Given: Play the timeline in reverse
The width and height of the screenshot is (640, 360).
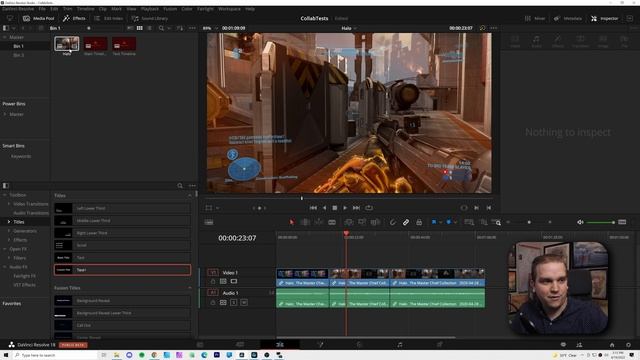Looking at the screenshot, I should [324, 208].
